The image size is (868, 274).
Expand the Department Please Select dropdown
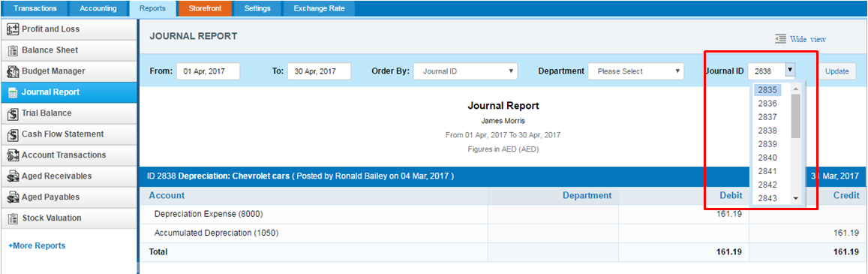pos(636,71)
